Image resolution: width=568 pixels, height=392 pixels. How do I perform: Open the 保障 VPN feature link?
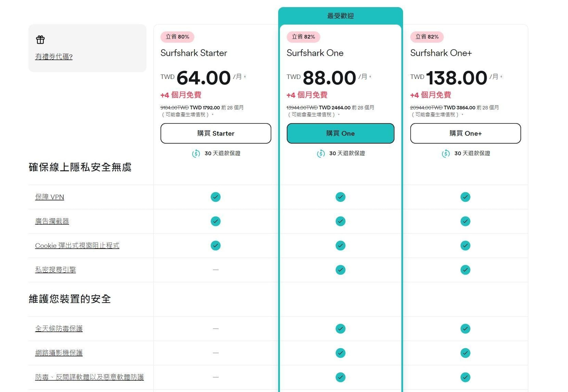coord(50,197)
